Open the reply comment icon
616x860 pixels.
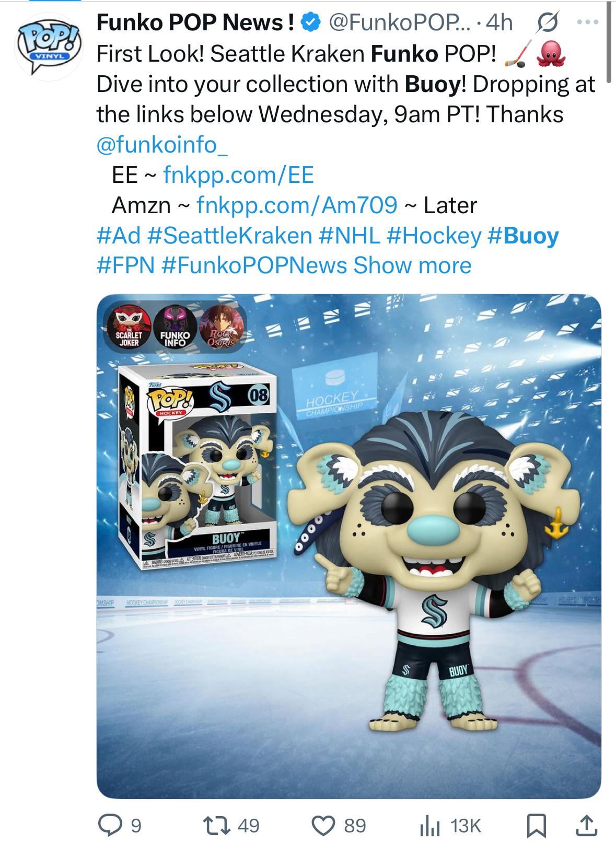109,826
